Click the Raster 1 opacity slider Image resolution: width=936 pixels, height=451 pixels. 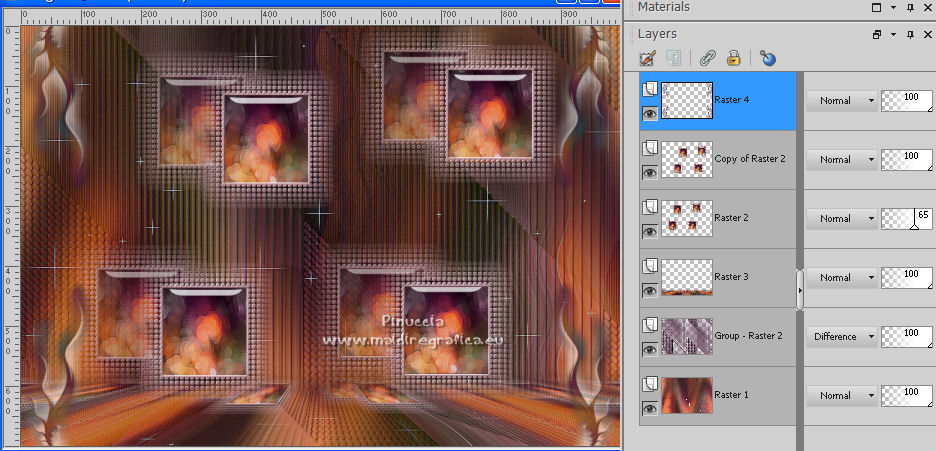(x=907, y=396)
